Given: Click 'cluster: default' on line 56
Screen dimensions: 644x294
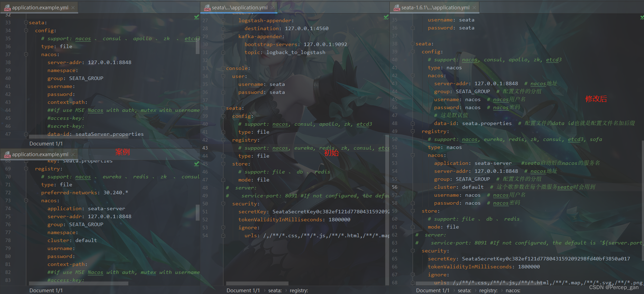Looking at the screenshot, I should click(x=459, y=187).
